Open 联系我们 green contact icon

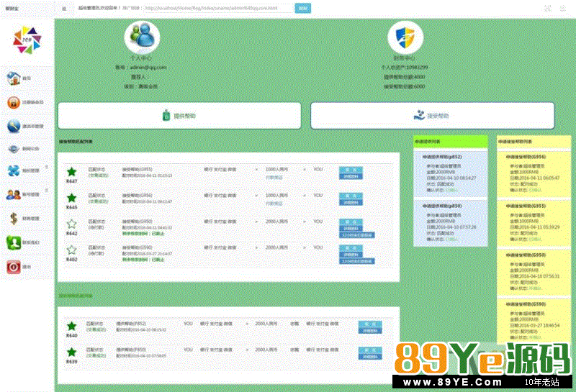click(x=13, y=242)
